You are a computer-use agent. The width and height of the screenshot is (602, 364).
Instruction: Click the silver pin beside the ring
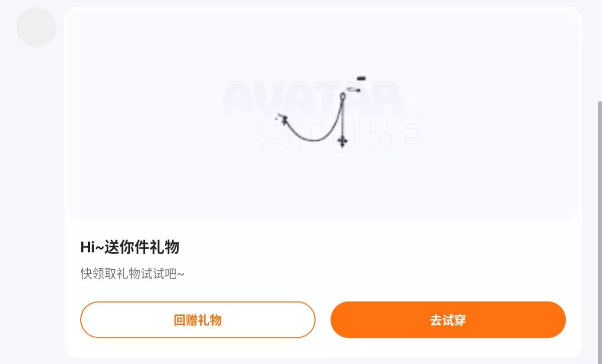pyautogui.click(x=353, y=90)
